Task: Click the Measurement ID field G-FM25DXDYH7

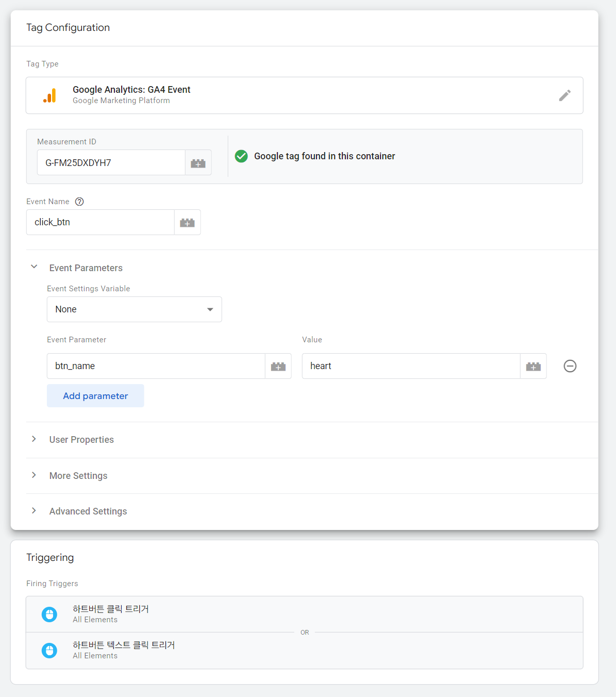Action: [x=111, y=163]
